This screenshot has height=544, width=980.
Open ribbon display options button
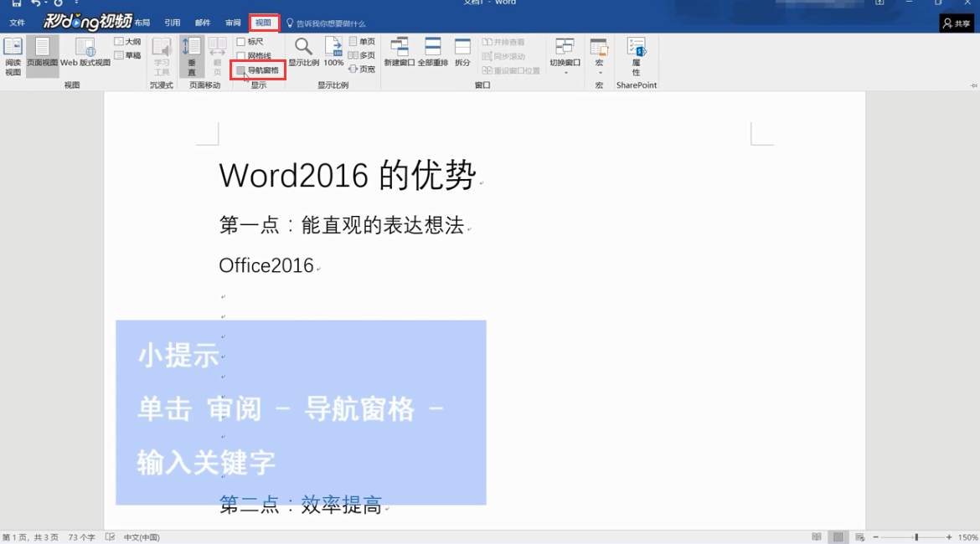pos(879,3)
